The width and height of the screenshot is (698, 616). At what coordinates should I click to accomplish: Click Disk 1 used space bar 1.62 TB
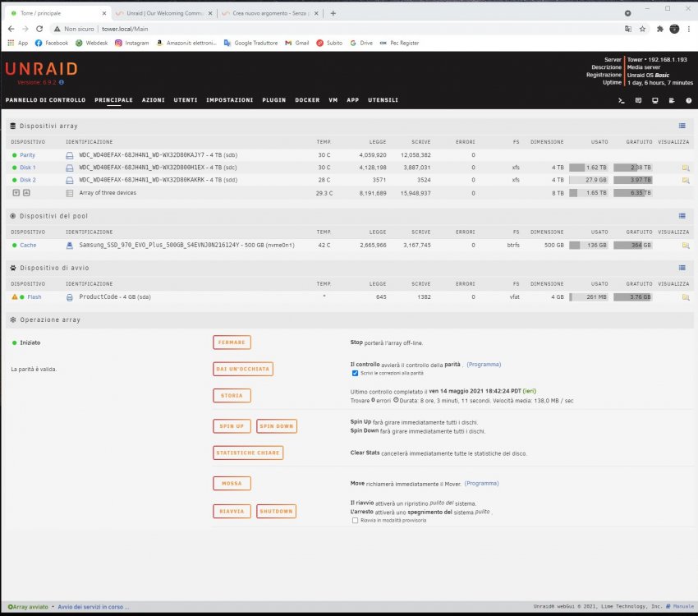click(589, 168)
